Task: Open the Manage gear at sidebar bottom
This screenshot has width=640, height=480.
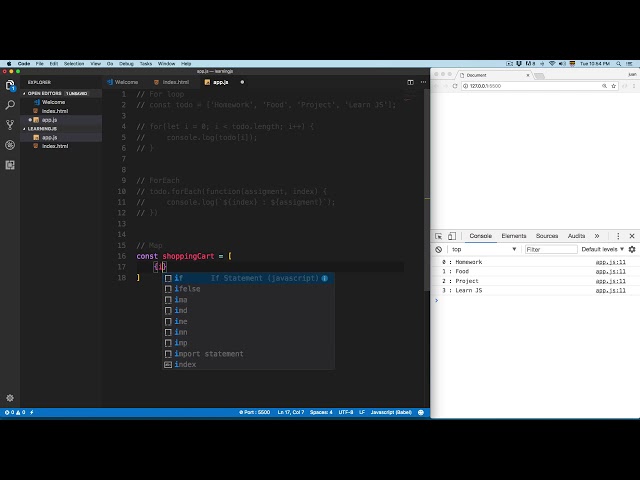Action: [10, 398]
